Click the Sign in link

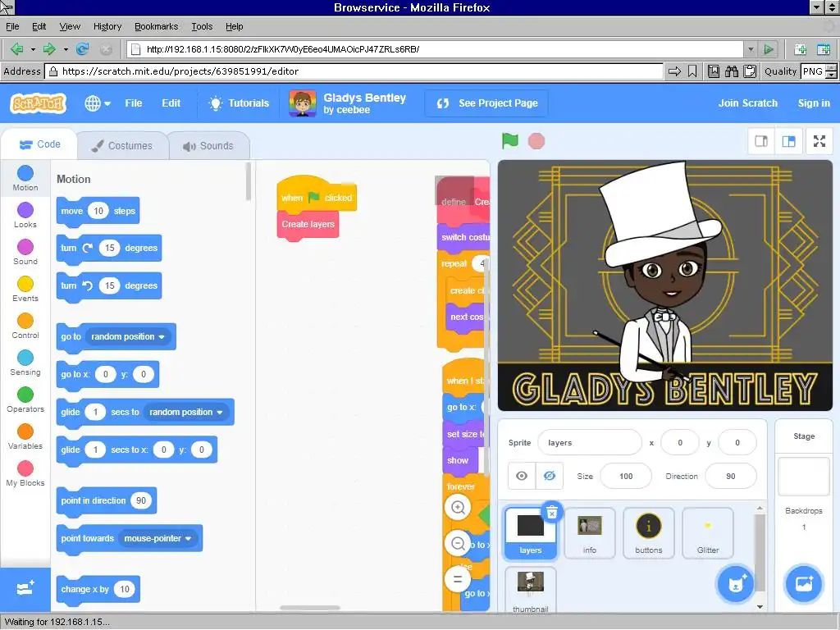tap(814, 103)
